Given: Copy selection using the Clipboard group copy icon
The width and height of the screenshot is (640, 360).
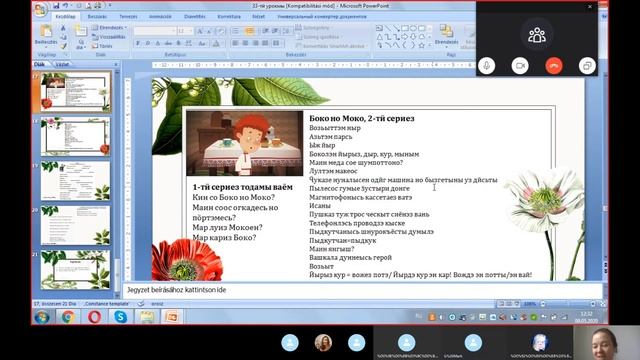Looking at the screenshot, I should (63, 37).
